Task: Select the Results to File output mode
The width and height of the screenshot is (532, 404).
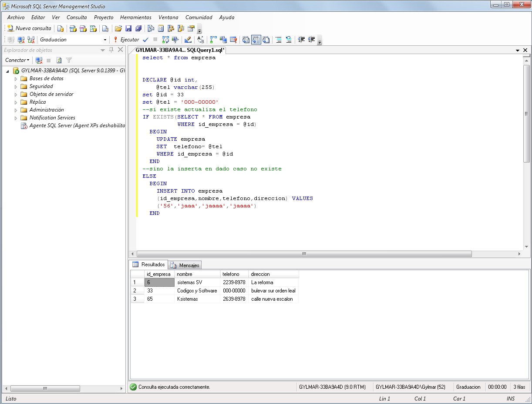Action: (266, 40)
